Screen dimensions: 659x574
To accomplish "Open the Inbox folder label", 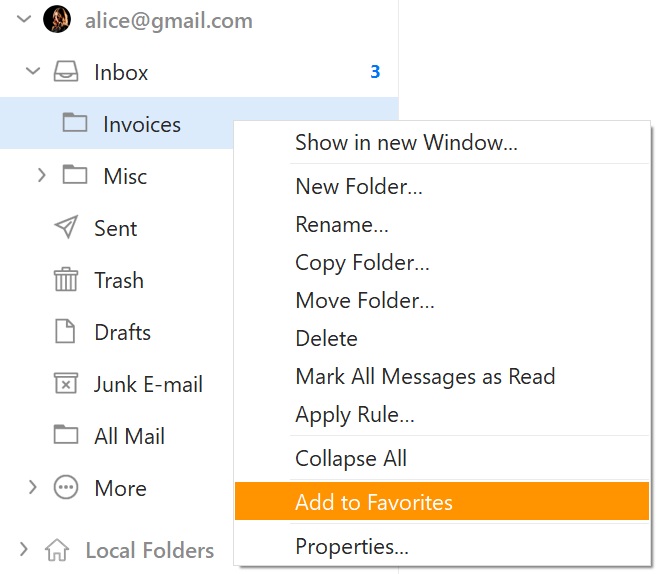I will click(121, 72).
